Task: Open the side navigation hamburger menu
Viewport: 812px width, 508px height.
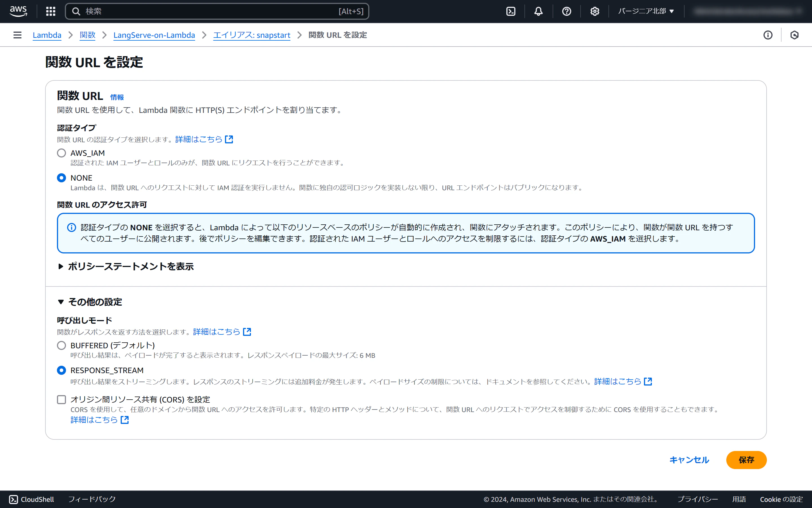Action: 17,35
